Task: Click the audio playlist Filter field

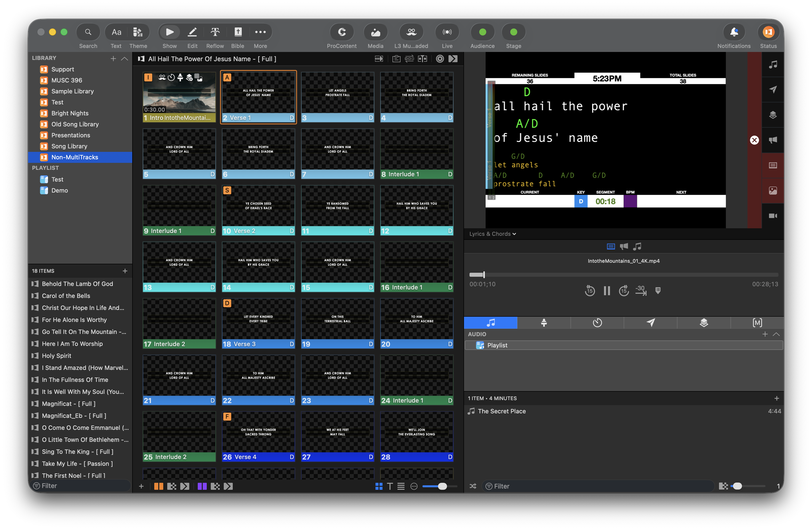Action: tap(597, 486)
